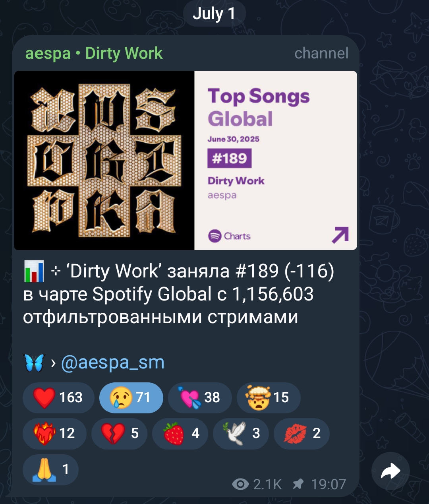
Task: Share the post using the forward arrow
Action: click(x=390, y=471)
